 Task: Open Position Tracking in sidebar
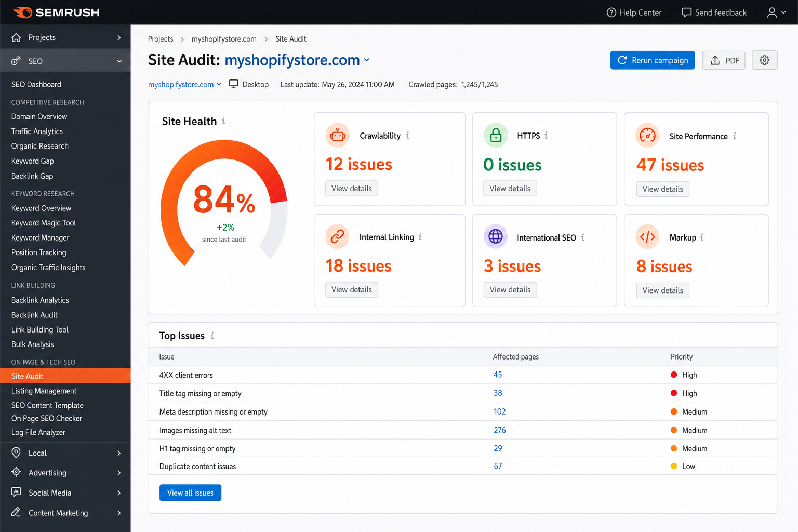point(39,252)
